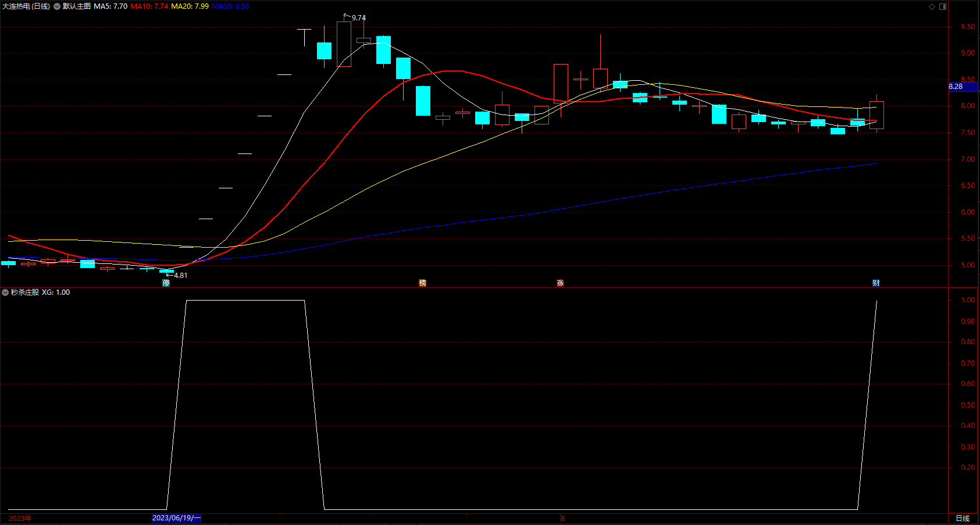980x525 pixels.
Task: Click the 9.74 high price annotation
Action: point(359,18)
